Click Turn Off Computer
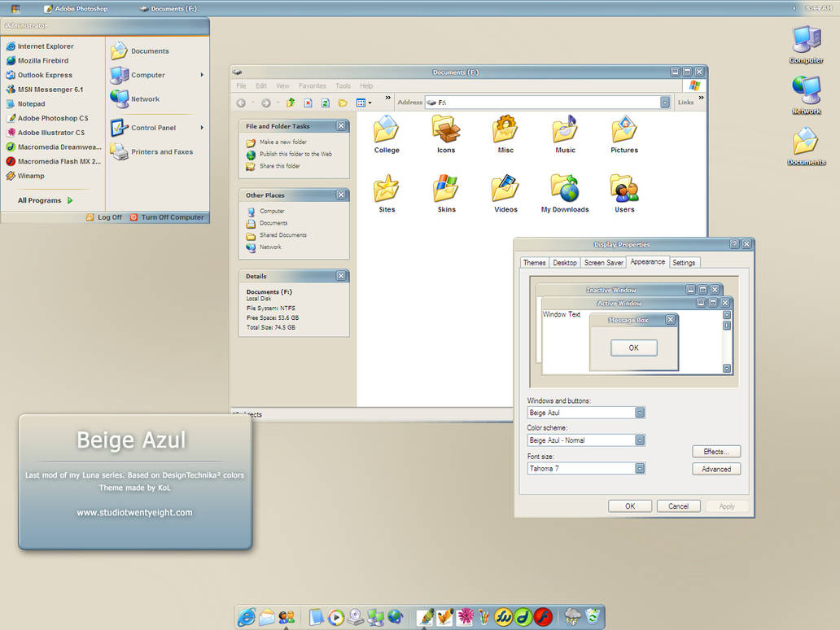840x630 pixels. pos(167,217)
